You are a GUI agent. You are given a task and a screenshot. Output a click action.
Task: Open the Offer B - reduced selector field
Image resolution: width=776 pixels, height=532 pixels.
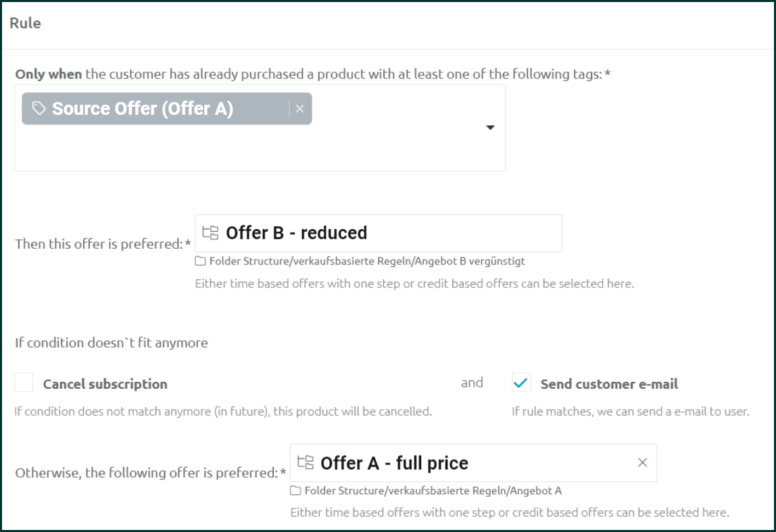[x=379, y=233]
